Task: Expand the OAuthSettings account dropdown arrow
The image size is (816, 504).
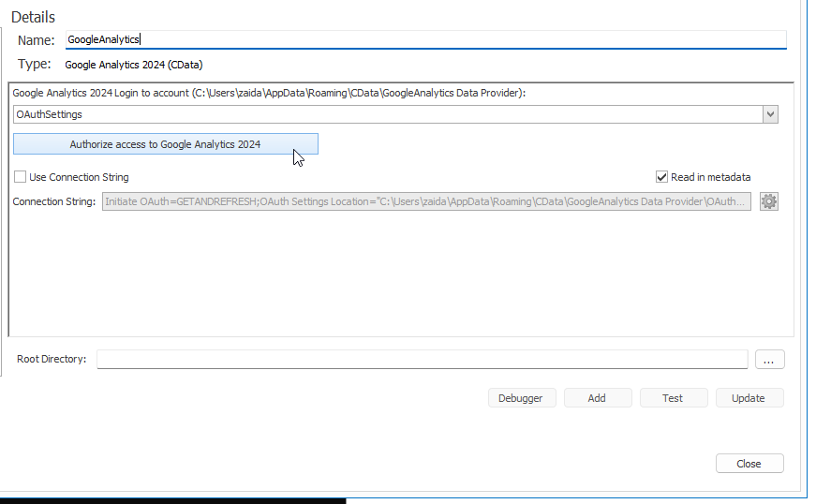Action: [770, 114]
